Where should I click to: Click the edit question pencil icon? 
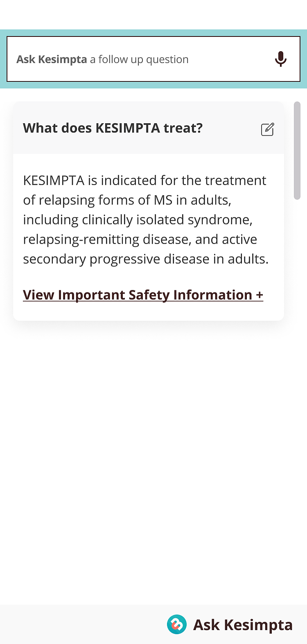coord(267,129)
